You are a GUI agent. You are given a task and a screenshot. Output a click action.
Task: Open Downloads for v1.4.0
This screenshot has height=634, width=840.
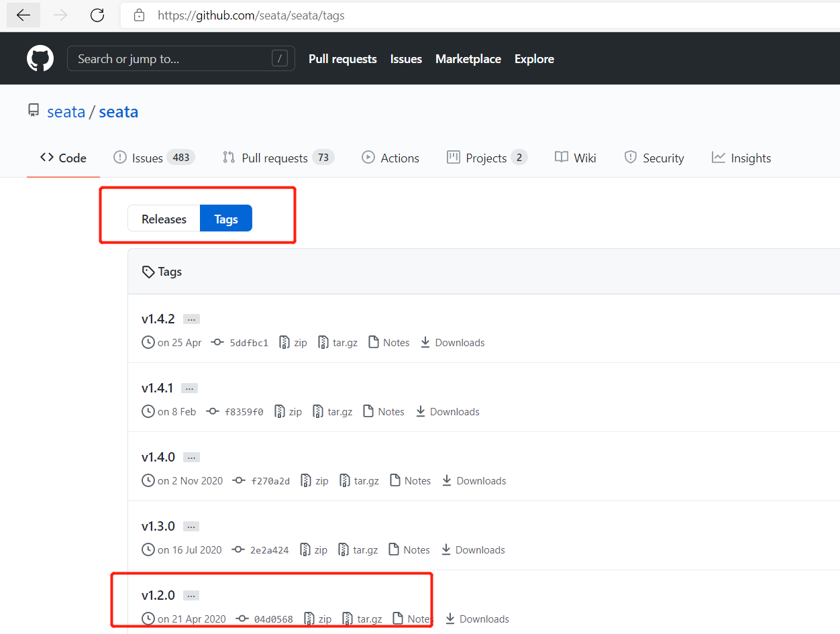(474, 480)
